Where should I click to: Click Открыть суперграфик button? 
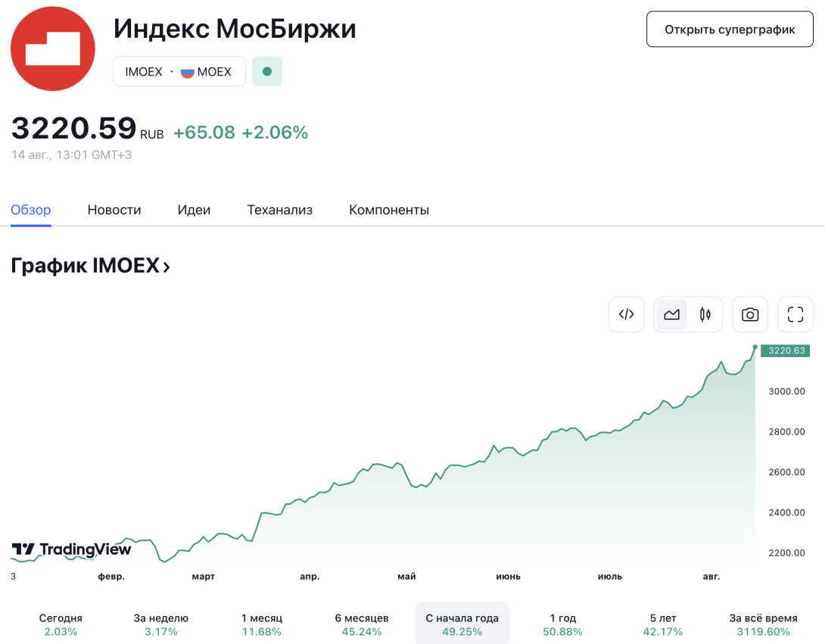tap(730, 30)
